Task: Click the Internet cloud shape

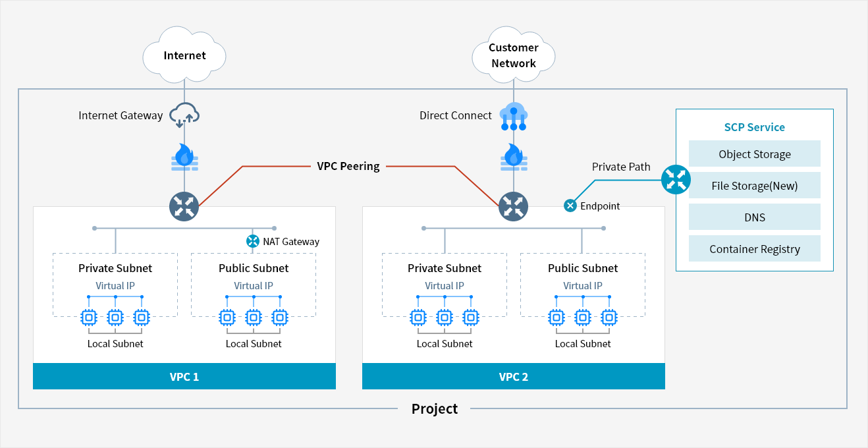Action: point(184,55)
